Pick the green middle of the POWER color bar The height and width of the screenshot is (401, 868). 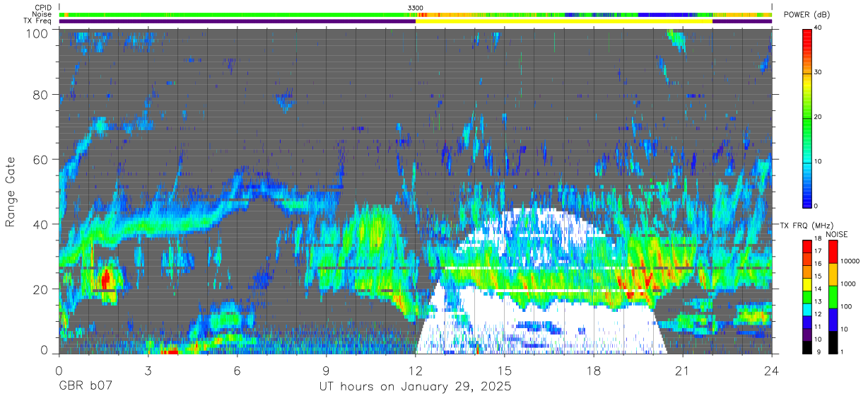tap(807, 120)
